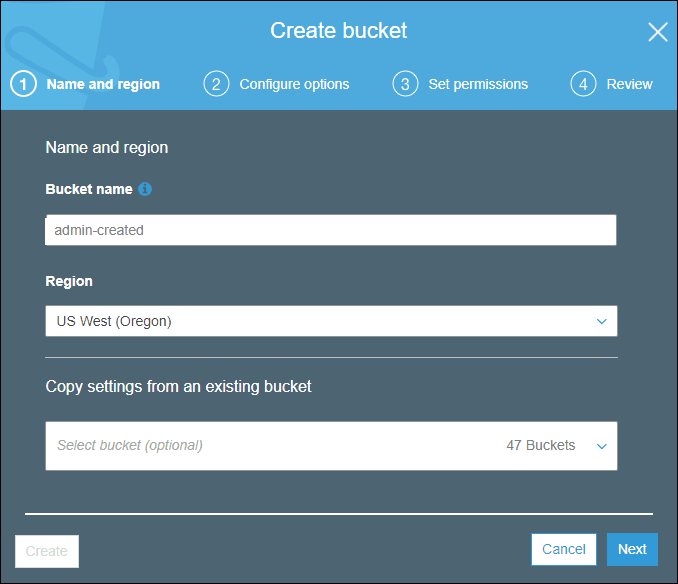Click the step 4 numbered circle
Viewport: 678px width, 584px height.
point(583,84)
